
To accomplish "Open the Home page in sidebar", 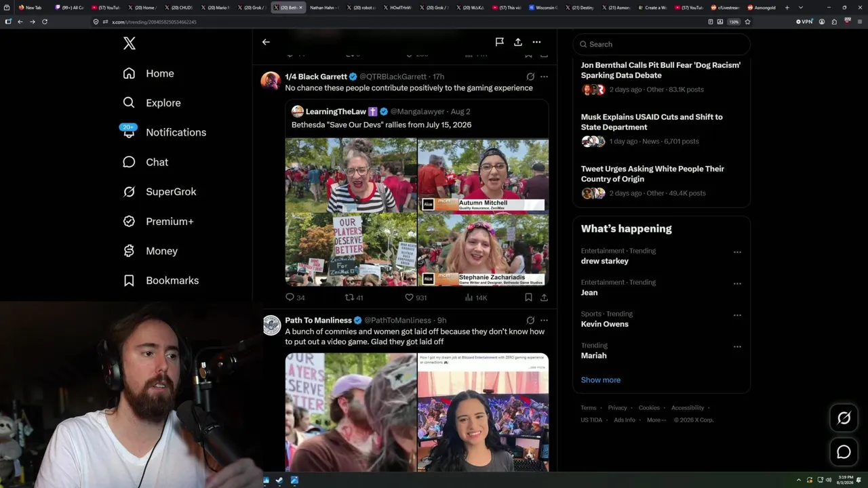I will 149,73.
